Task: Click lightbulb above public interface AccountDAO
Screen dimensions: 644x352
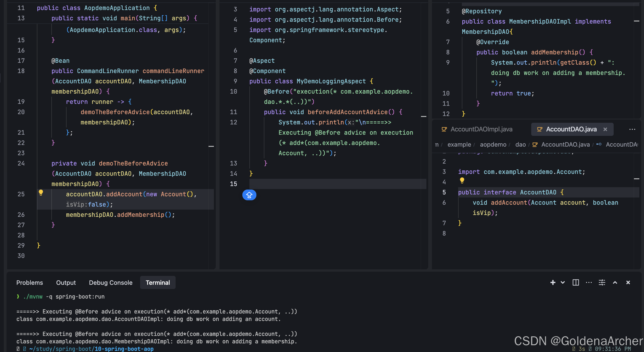Action: pos(462,180)
